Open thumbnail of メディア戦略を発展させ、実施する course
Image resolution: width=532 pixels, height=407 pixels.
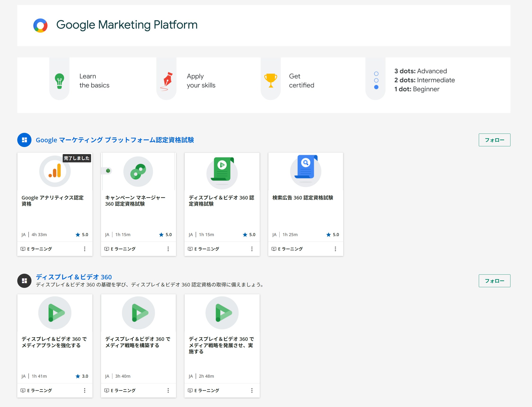222,313
